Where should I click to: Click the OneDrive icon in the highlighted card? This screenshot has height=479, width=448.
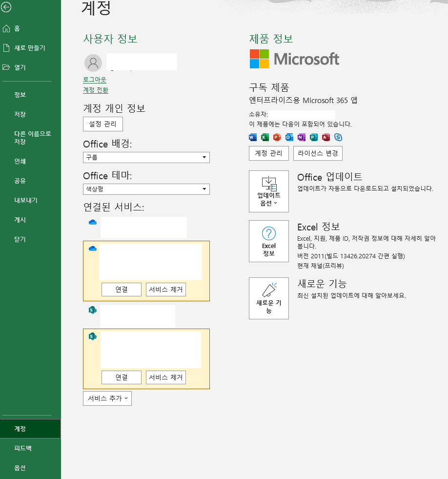coord(93,249)
